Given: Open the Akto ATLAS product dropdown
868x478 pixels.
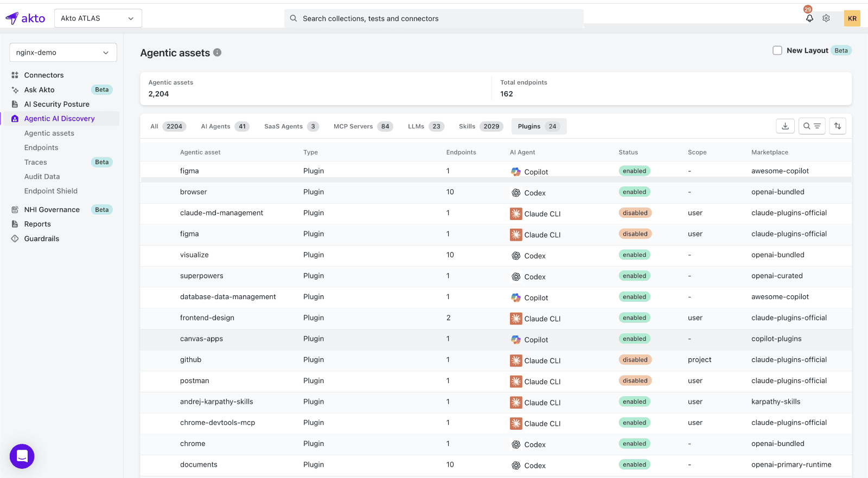Looking at the screenshot, I should tap(98, 18).
